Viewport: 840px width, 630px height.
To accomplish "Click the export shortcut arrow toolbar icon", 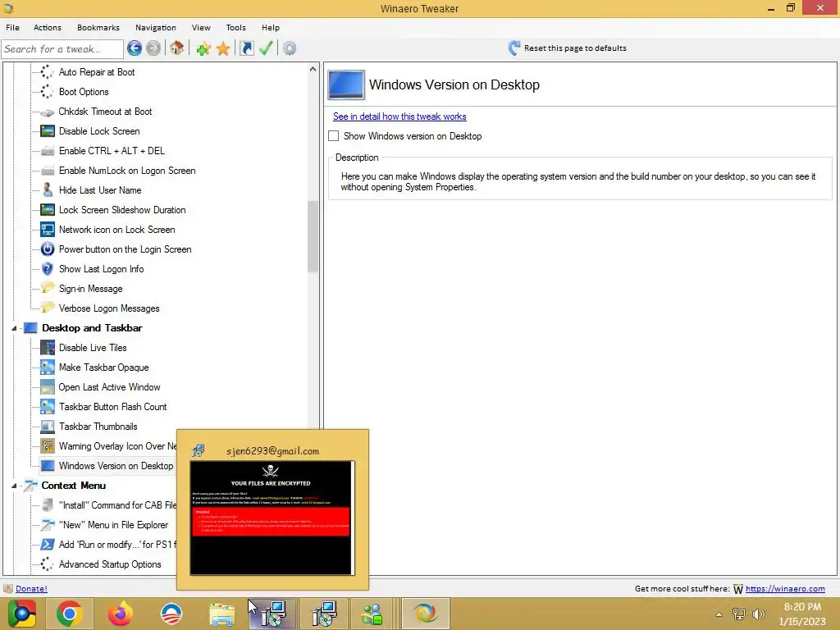I will point(246,48).
